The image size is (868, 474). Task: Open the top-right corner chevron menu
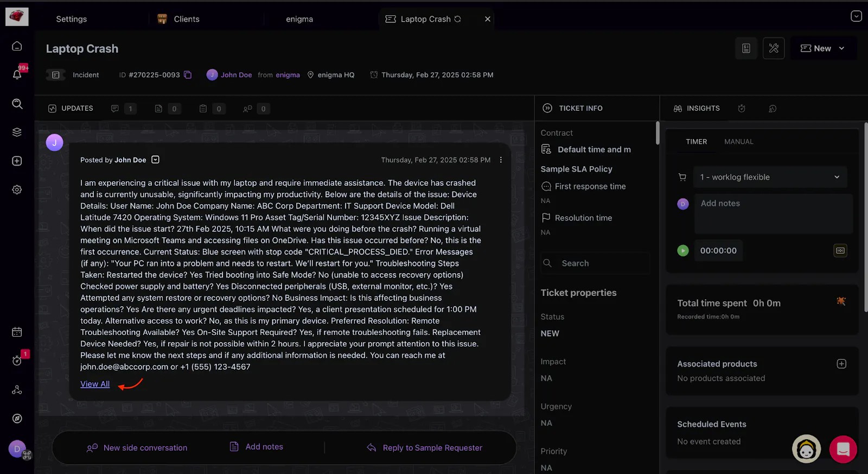pyautogui.click(x=856, y=16)
